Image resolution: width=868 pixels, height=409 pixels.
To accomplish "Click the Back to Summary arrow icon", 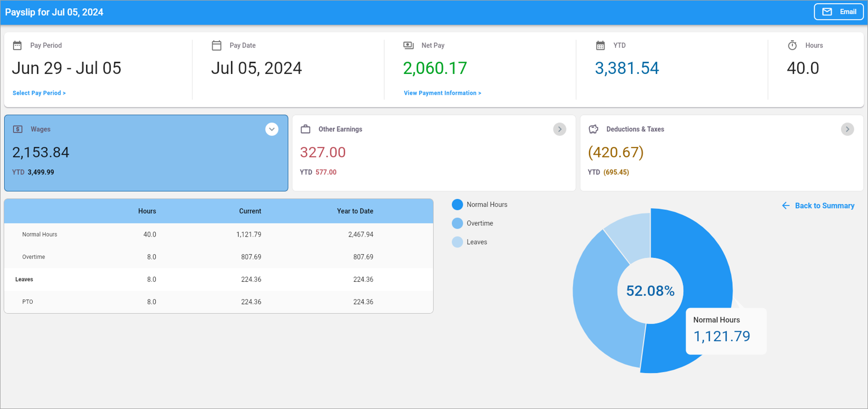I will [786, 206].
